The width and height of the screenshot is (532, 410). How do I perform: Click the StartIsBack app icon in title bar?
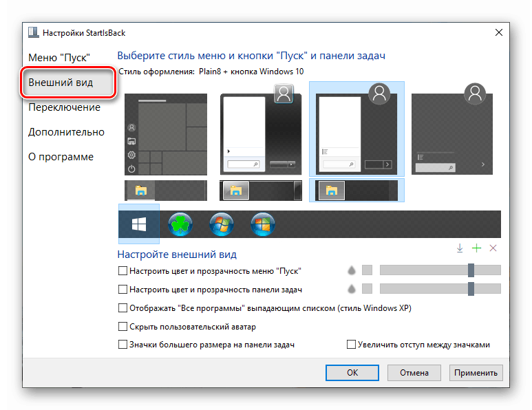point(33,32)
